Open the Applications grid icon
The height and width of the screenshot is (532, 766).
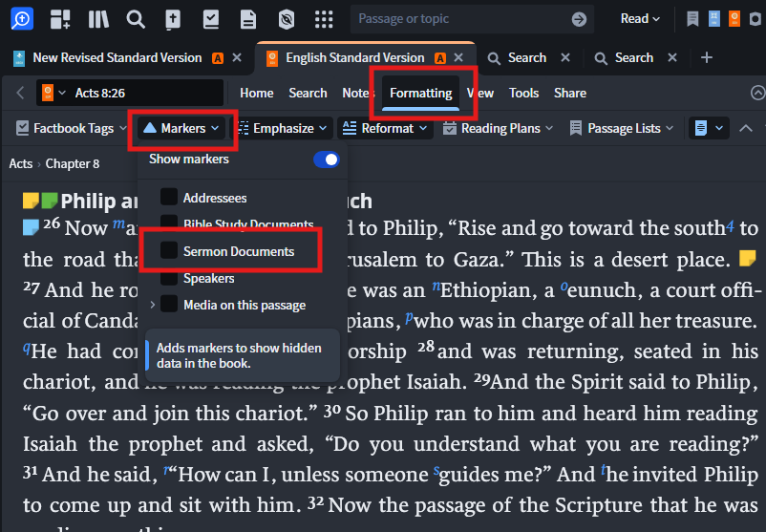pyautogui.click(x=324, y=19)
